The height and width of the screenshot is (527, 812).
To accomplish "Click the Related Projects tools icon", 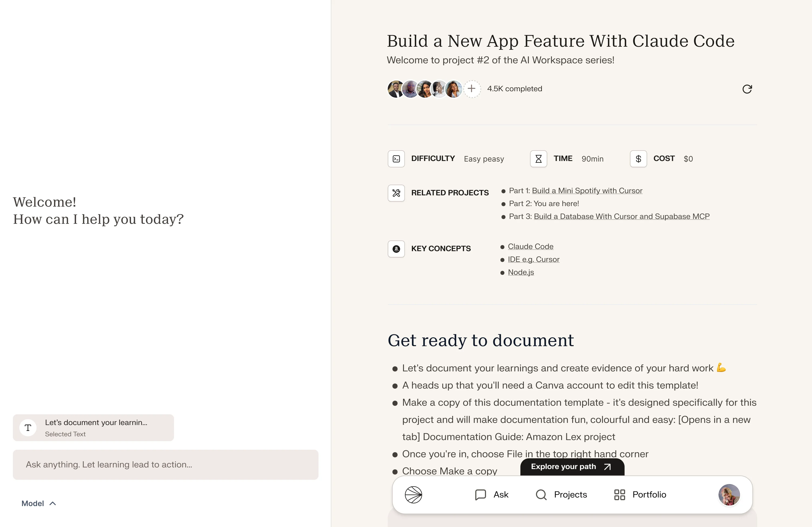I will click(x=396, y=193).
